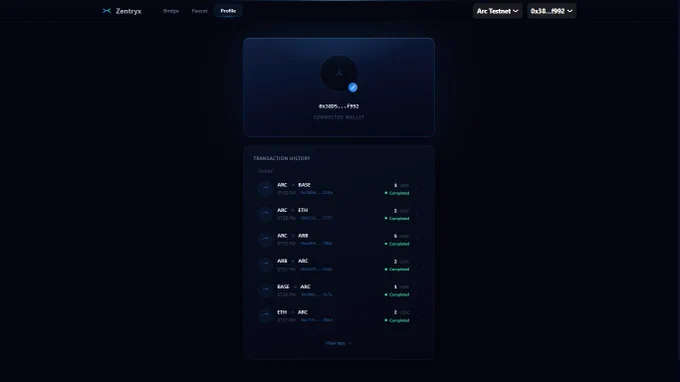The height and width of the screenshot is (382, 680).
Task: Click the ARB to ARC route label
Action: pyautogui.click(x=293, y=261)
